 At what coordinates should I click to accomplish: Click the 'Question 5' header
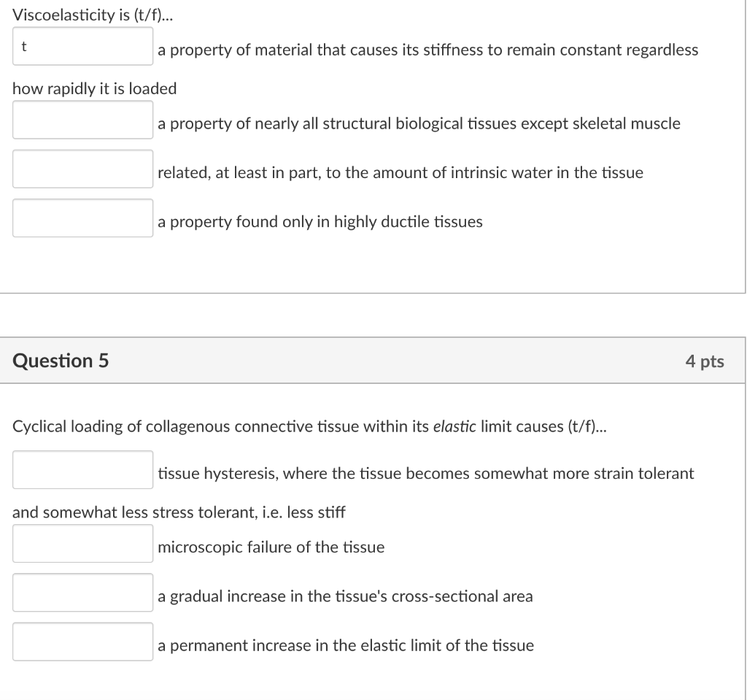61,360
